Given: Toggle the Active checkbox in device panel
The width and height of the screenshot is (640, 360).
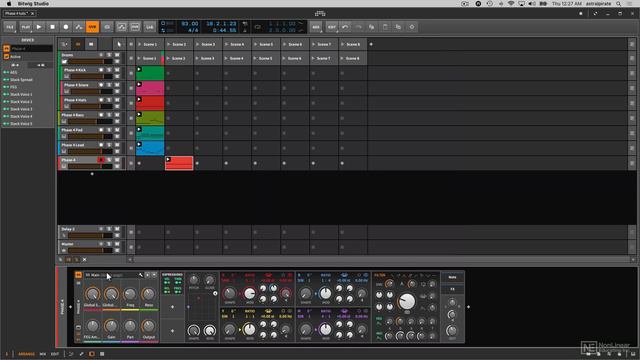Looking at the screenshot, I should pos(6,57).
